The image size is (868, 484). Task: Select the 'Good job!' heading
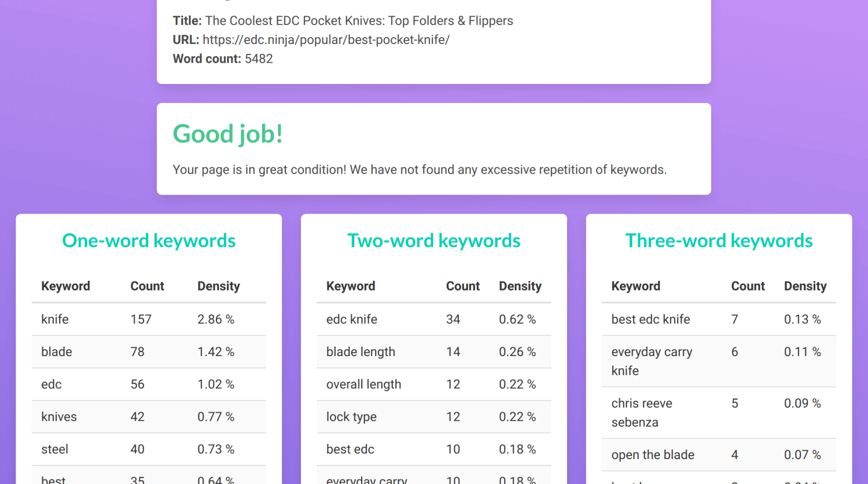227,134
